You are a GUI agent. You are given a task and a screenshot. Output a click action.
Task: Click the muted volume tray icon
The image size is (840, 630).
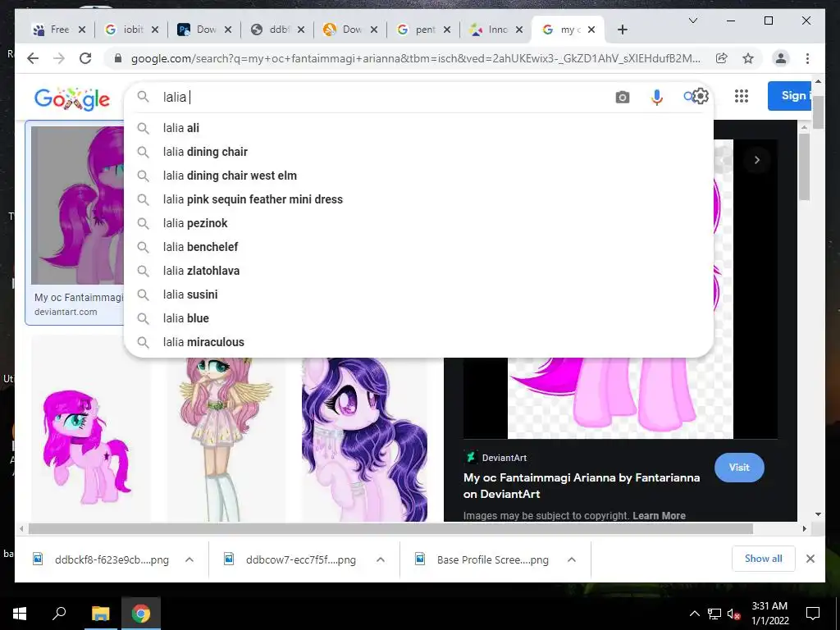click(733, 614)
